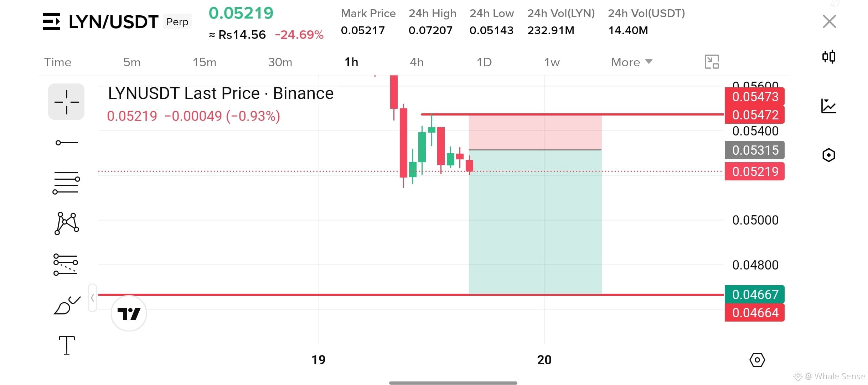Collapse the drawing toolbar side arrow
The width and height of the screenshot is (868, 385).
pyautogui.click(x=92, y=298)
